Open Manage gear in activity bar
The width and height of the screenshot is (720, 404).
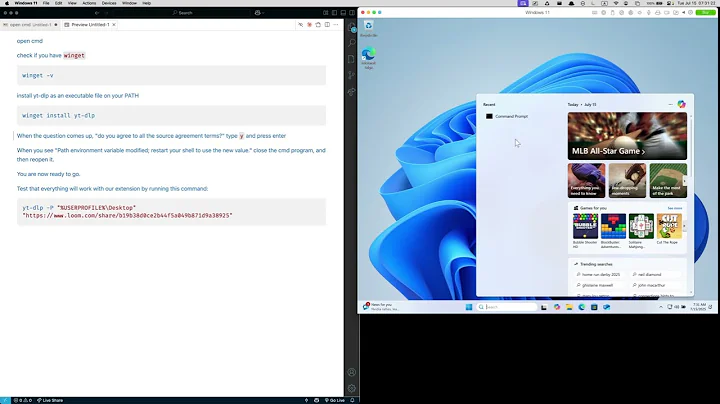pyautogui.click(x=352, y=388)
